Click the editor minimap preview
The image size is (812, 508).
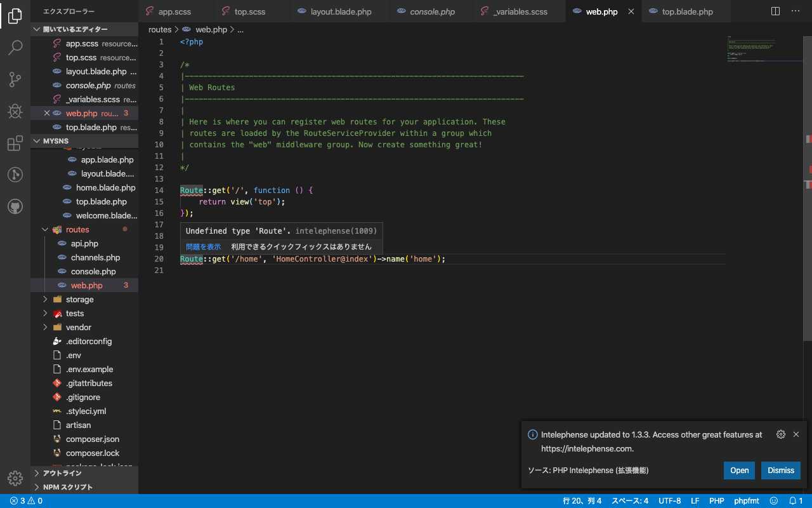point(765,49)
